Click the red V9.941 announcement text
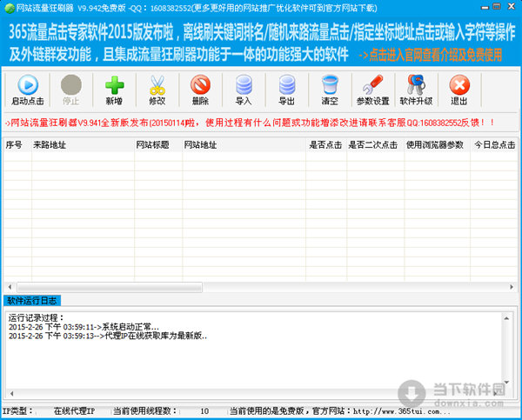This screenshot has height=420, width=522. pyautogui.click(x=252, y=123)
